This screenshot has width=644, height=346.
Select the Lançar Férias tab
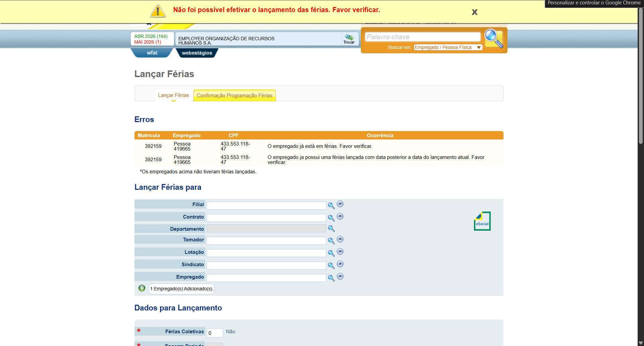(173, 95)
